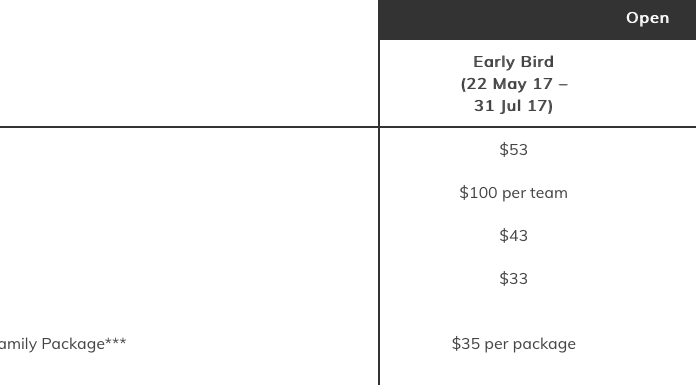
Task: Click the "31 Jul 17)" end date line
Action: [x=514, y=106]
